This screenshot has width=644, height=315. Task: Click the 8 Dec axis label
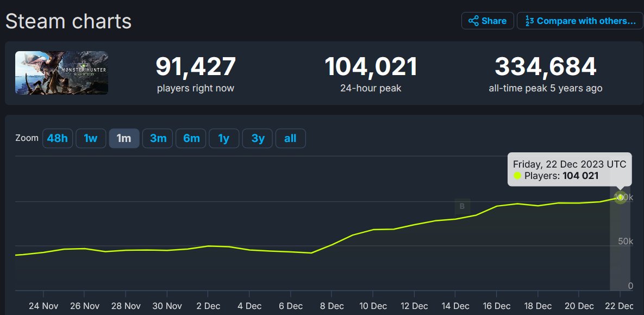click(332, 306)
